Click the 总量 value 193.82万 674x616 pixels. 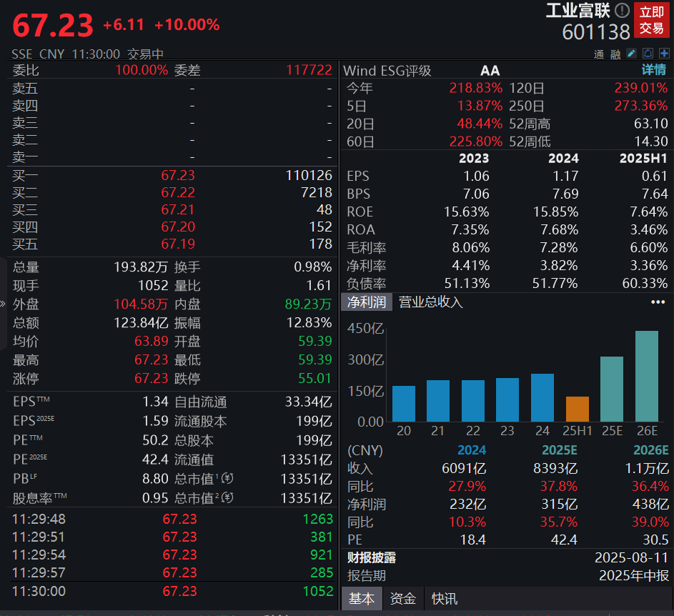[141, 267]
